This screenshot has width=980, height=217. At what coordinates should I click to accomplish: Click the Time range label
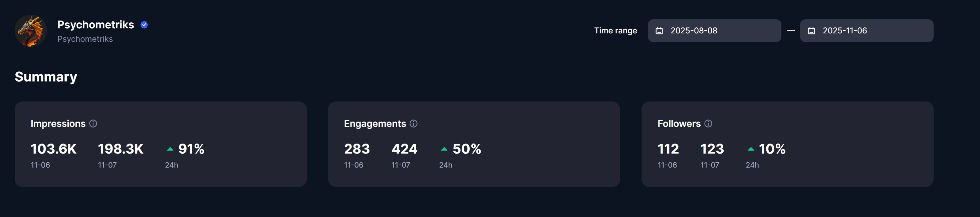pos(615,31)
